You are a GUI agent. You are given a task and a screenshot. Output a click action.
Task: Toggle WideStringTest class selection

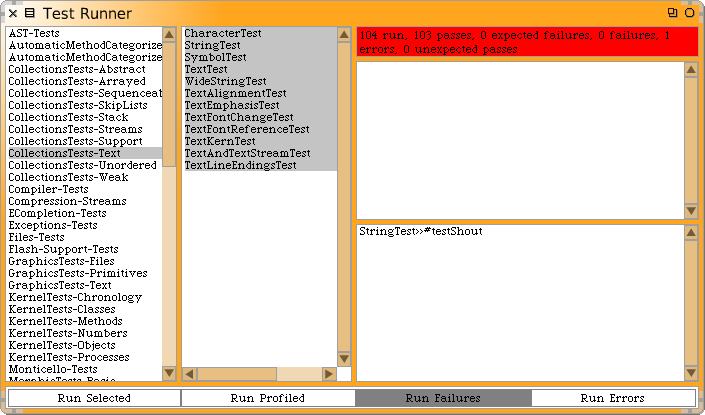225,81
